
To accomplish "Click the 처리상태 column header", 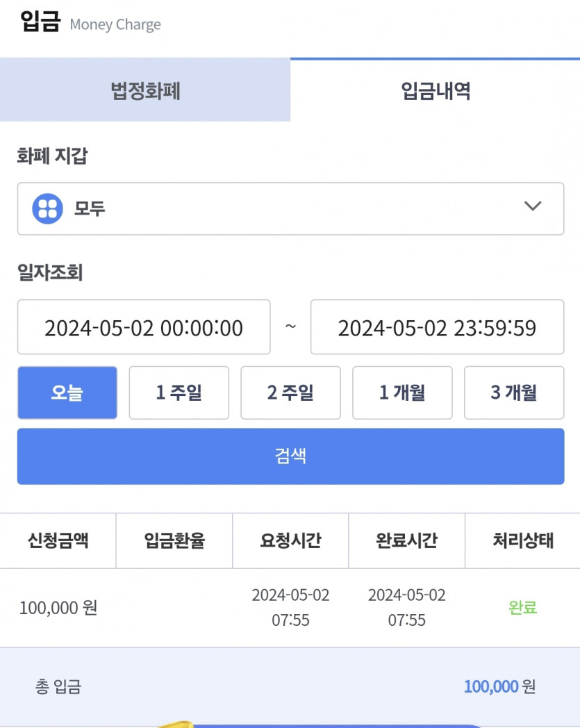I will (523, 540).
